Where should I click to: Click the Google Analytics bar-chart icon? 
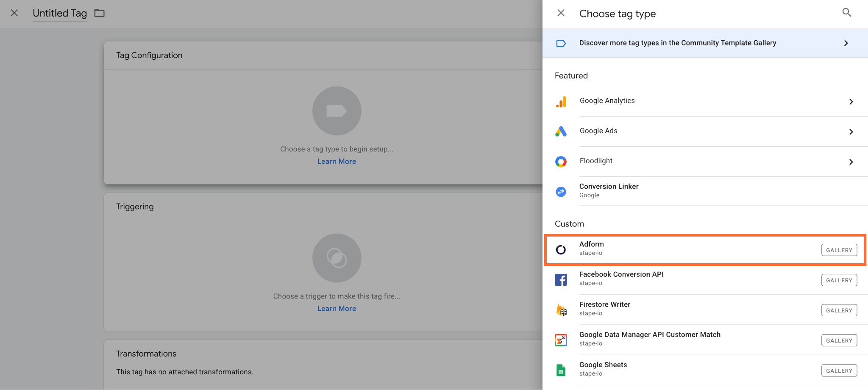pos(561,102)
